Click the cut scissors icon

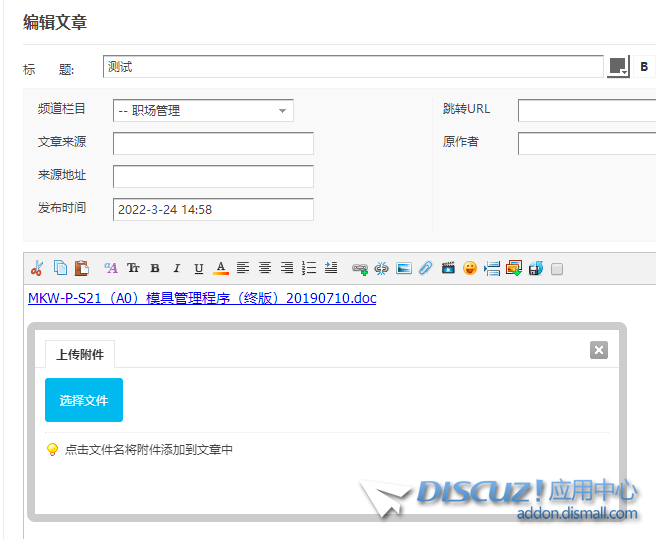click(37, 268)
